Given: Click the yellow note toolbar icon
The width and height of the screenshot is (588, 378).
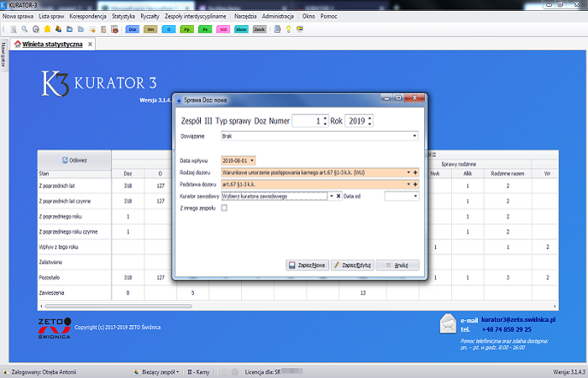Looking at the screenshot, I should (47, 29).
